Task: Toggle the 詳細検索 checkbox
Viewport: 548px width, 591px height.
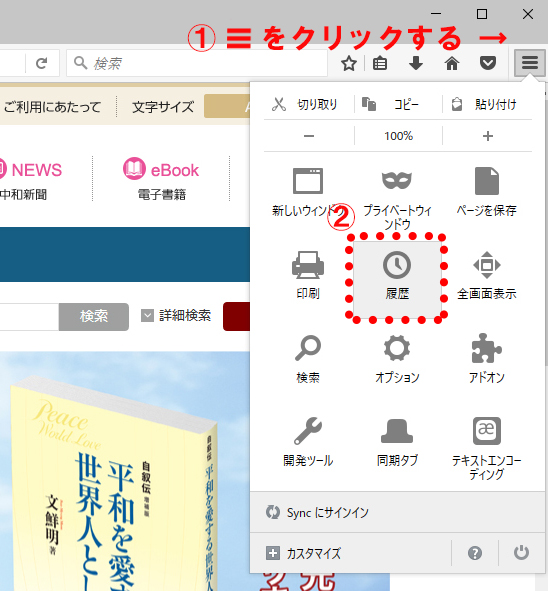Action: coord(147,315)
